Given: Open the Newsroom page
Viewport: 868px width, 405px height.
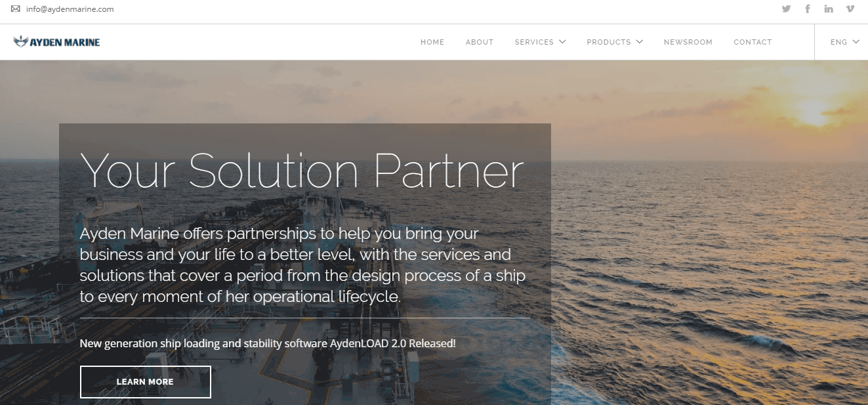Looking at the screenshot, I should click(x=688, y=42).
